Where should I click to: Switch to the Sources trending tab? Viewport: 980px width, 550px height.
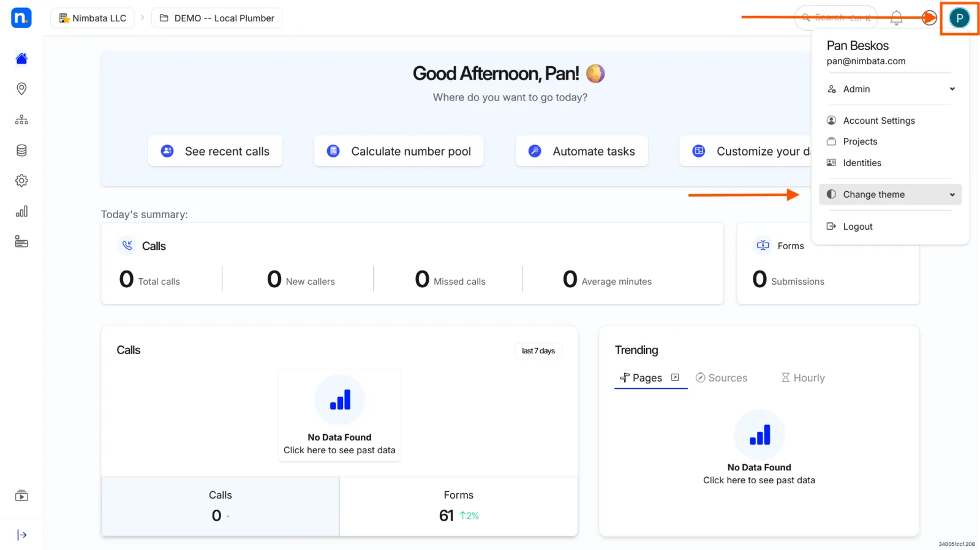pyautogui.click(x=722, y=378)
